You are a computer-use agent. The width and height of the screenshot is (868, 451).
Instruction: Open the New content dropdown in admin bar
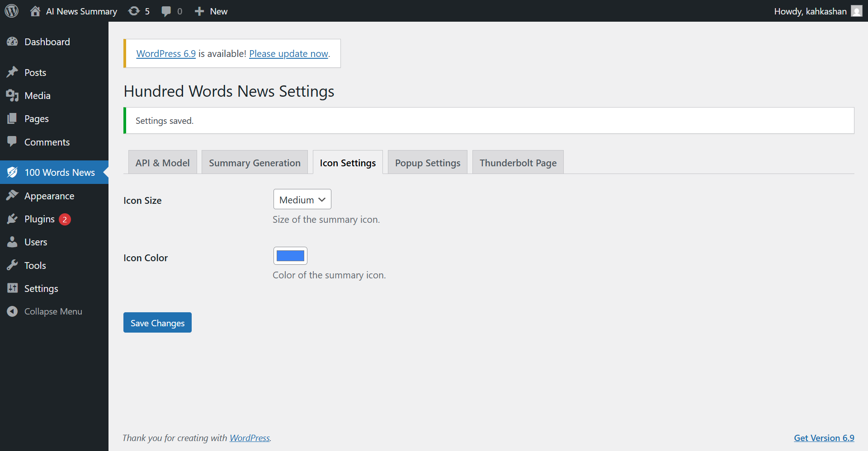210,11
